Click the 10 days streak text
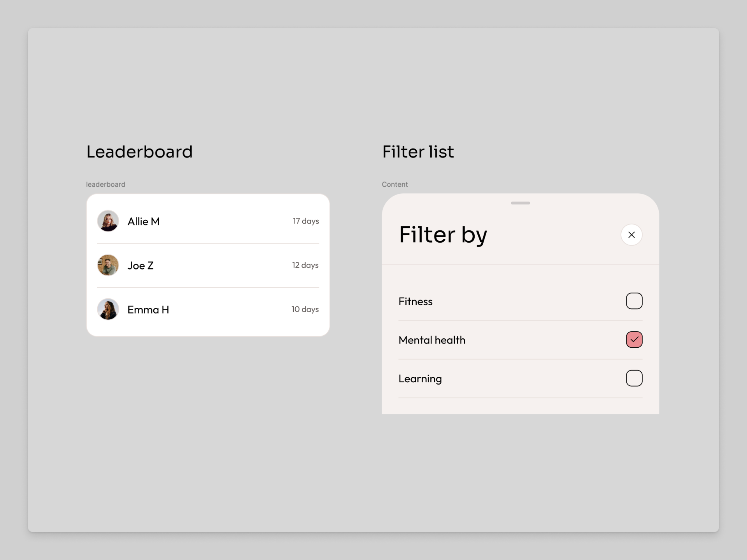 click(305, 310)
